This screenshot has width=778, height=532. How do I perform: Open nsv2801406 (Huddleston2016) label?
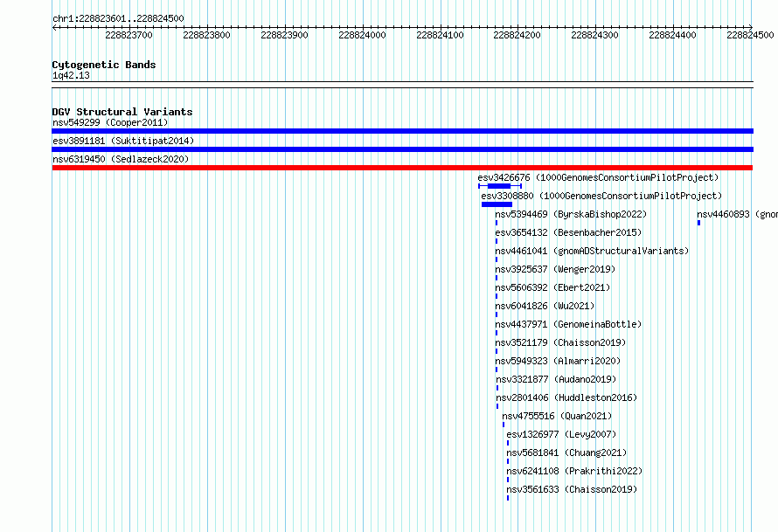pyautogui.click(x=566, y=397)
